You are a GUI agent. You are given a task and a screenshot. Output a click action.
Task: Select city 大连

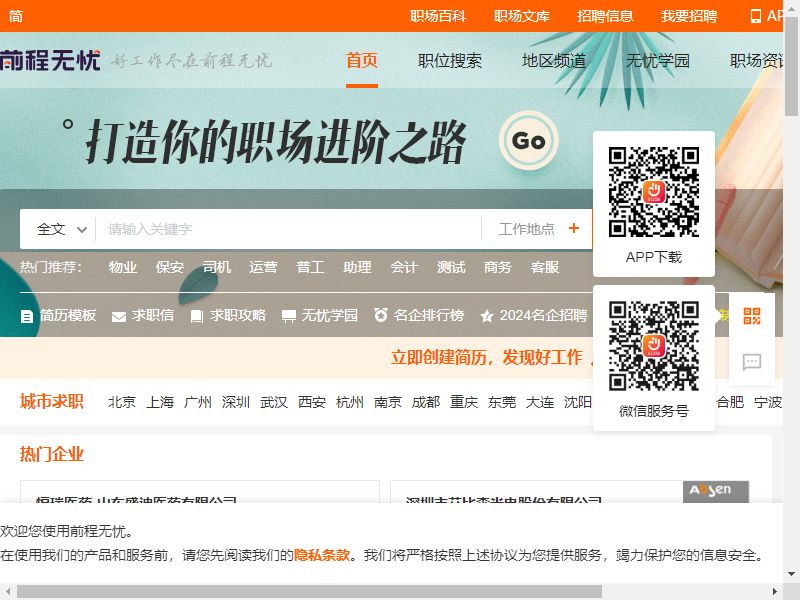tap(540, 402)
